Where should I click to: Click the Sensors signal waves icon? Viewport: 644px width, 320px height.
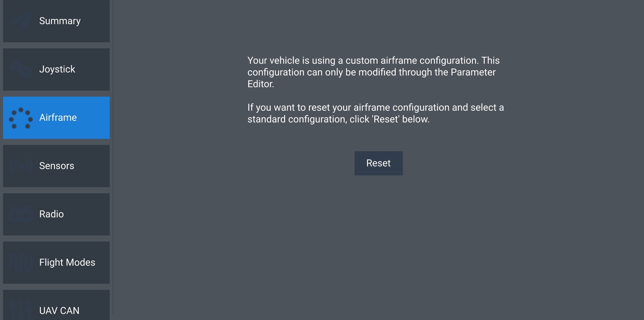click(21, 166)
